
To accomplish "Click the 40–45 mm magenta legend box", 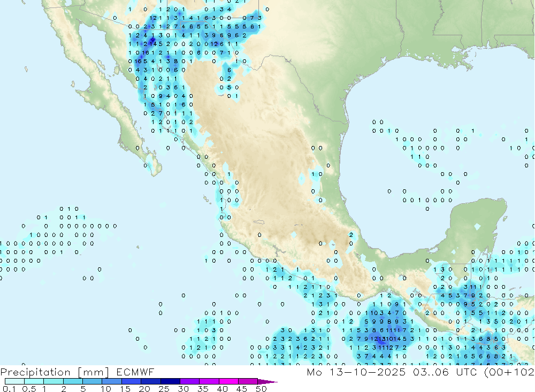I will pyautogui.click(x=228, y=381).
